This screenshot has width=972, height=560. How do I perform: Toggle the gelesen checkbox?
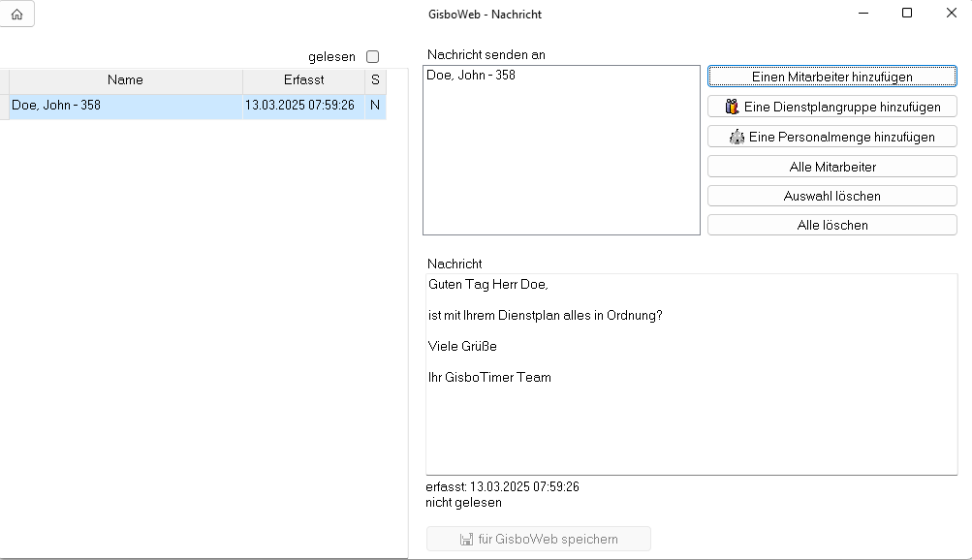(x=372, y=57)
